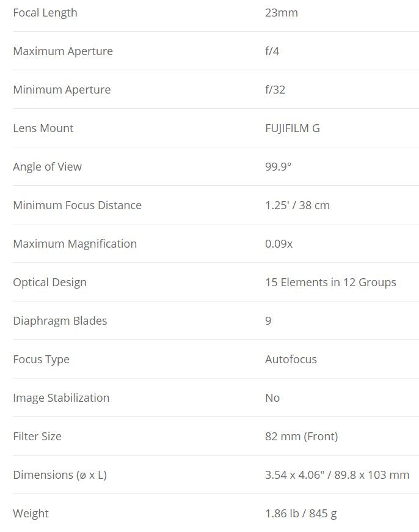The height and width of the screenshot is (532, 419).
Task: Select the 15 Elements in 12 Groups text
Action: click(x=330, y=283)
